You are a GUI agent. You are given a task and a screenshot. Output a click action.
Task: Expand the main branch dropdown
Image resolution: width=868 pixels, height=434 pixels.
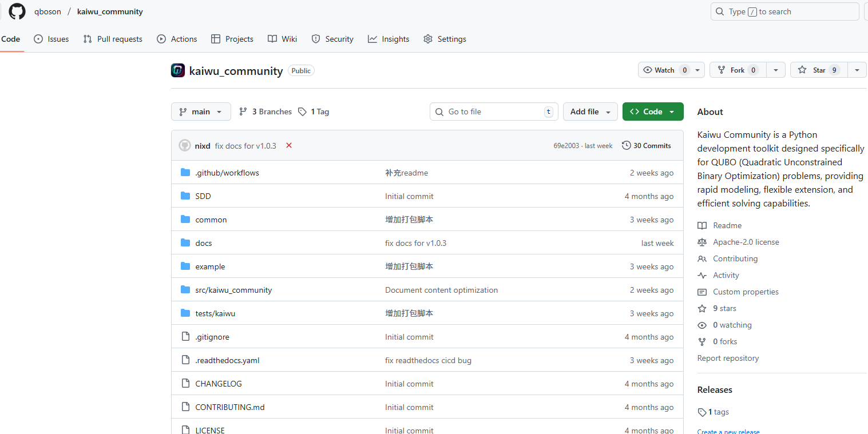(x=201, y=112)
